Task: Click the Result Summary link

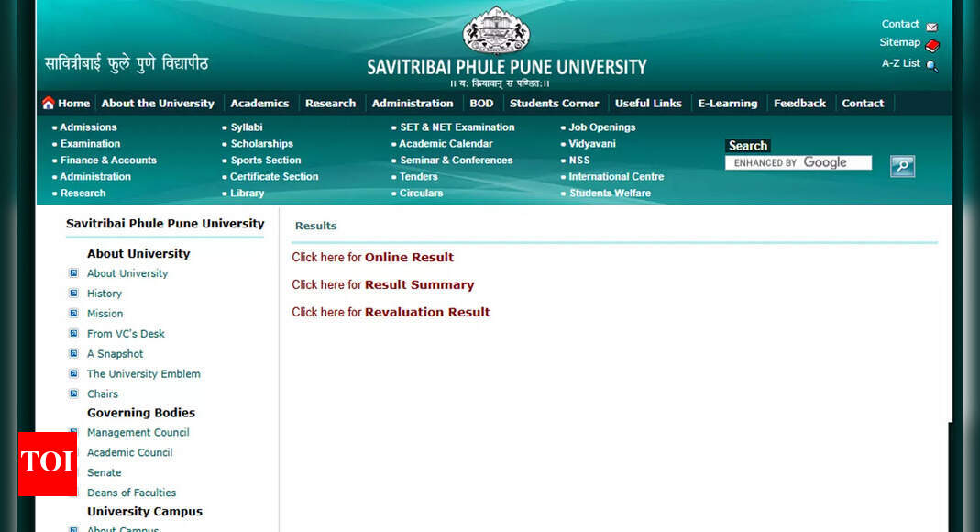Action: click(419, 285)
